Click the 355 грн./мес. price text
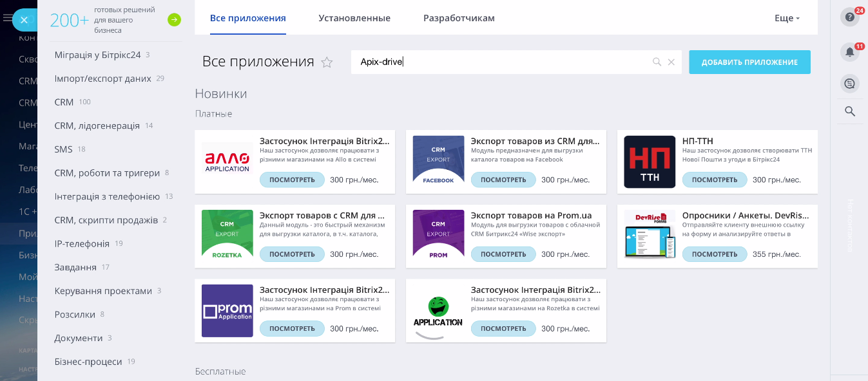The image size is (868, 381). [x=776, y=254]
